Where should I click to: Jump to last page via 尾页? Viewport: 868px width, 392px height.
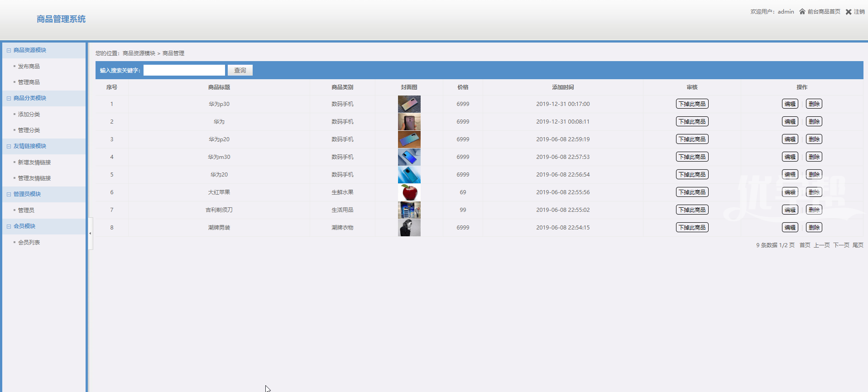(x=858, y=245)
